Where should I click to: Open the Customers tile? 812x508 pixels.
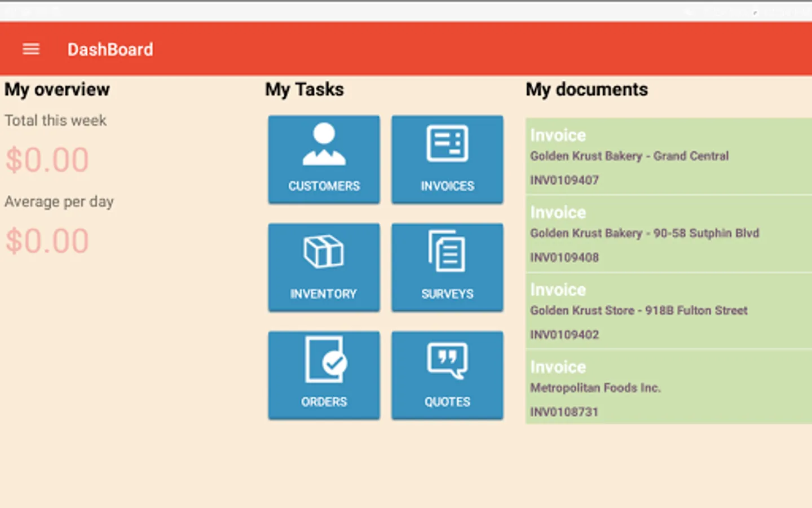tap(324, 159)
